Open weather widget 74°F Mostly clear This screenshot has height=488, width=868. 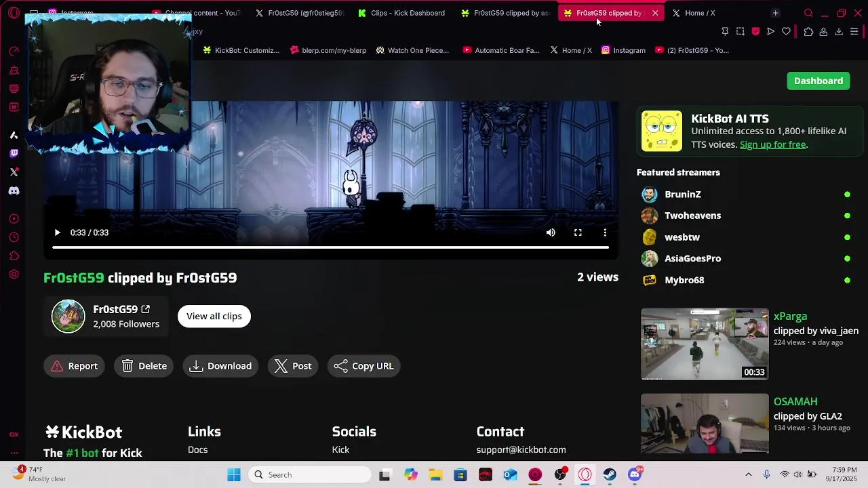[38, 474]
